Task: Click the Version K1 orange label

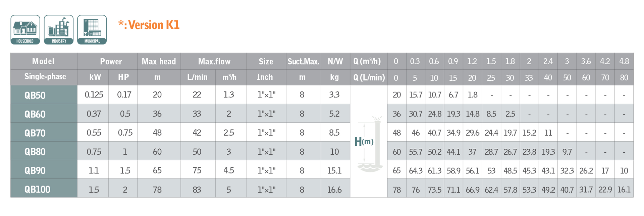Action: (x=149, y=25)
